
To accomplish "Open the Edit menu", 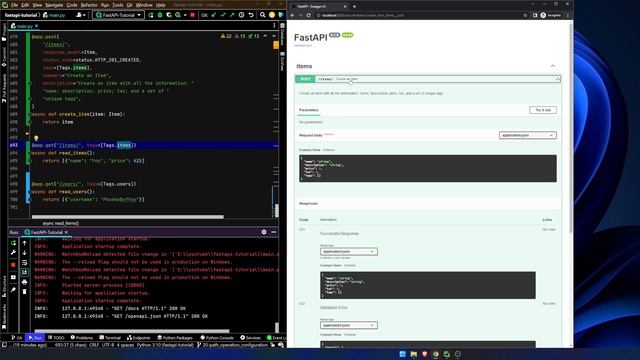I will pos(25,5).
